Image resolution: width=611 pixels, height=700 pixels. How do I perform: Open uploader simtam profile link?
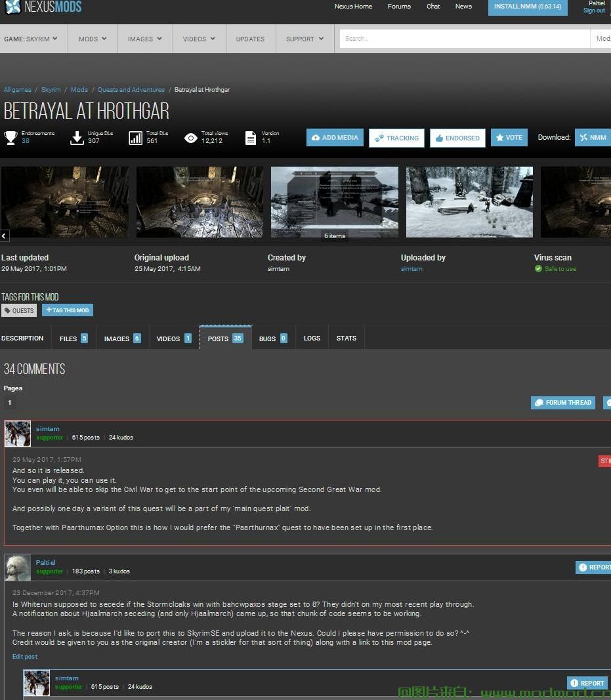click(411, 269)
